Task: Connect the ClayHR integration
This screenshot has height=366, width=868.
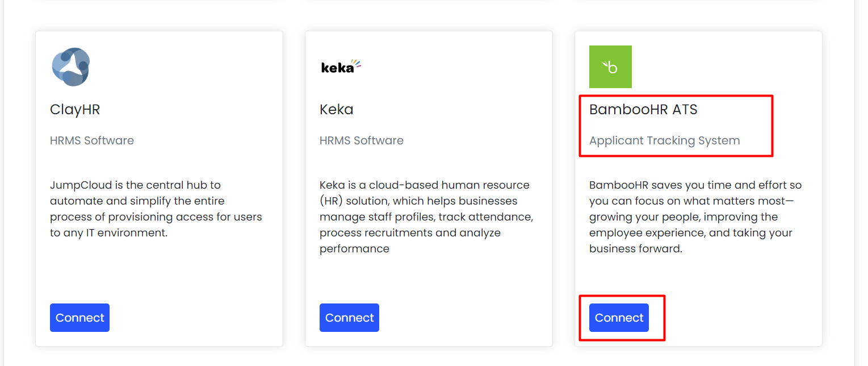Action: pos(79,318)
